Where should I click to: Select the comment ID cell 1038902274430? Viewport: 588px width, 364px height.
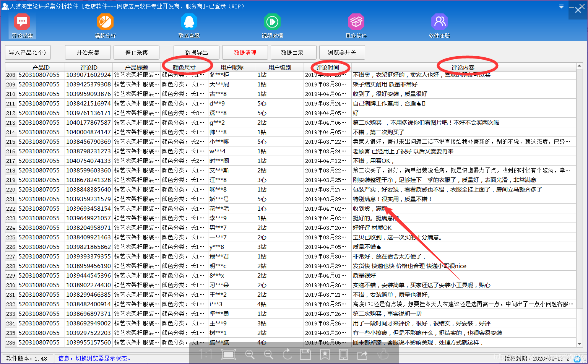pyautogui.click(x=89, y=285)
